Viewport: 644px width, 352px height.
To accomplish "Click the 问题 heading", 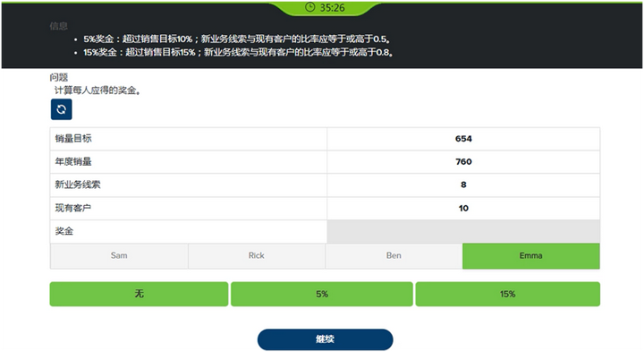I will coord(59,77).
